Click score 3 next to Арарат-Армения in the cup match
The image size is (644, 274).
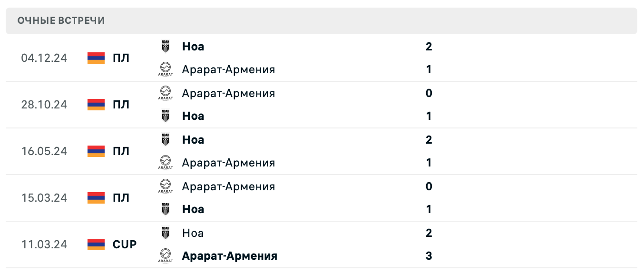click(429, 255)
